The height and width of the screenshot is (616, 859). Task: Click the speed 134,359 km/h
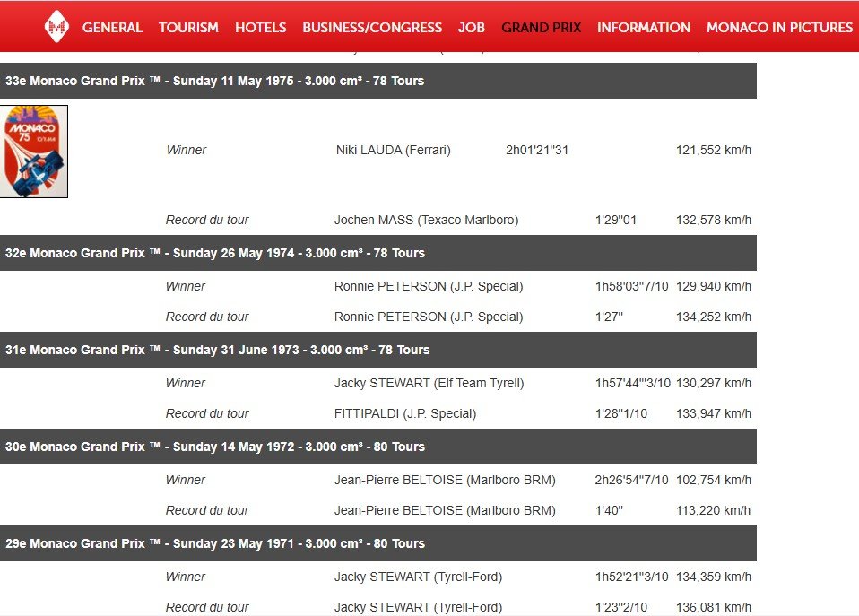(713, 577)
